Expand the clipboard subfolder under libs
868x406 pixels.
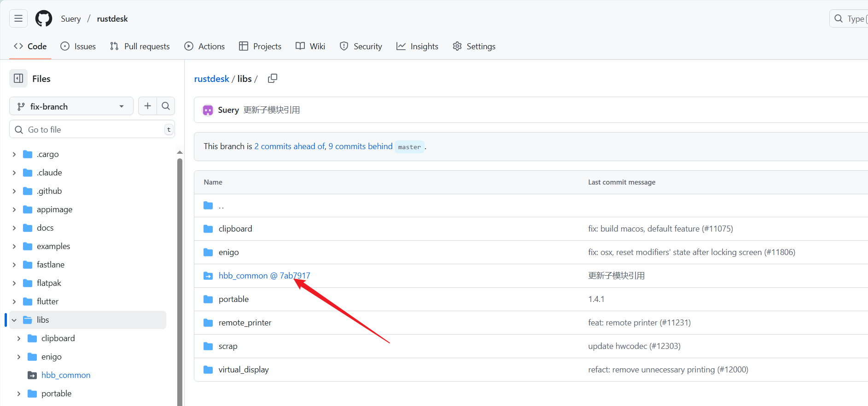click(x=19, y=338)
